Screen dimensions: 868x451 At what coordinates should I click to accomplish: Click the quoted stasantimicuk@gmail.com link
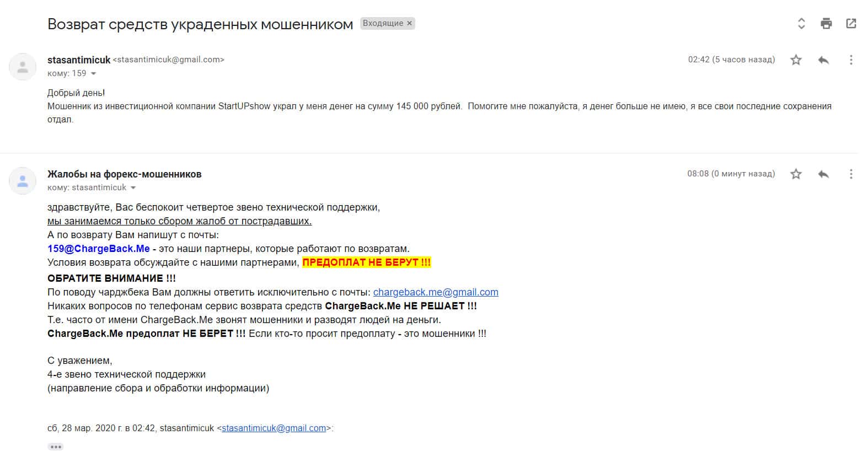[274, 428]
